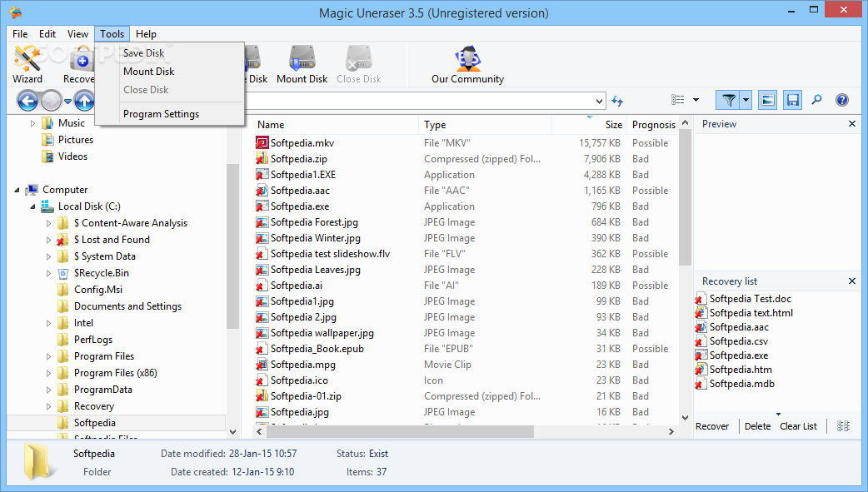
Task: Expand the $ Content-Aware Analysis folder
Action: click(48, 224)
